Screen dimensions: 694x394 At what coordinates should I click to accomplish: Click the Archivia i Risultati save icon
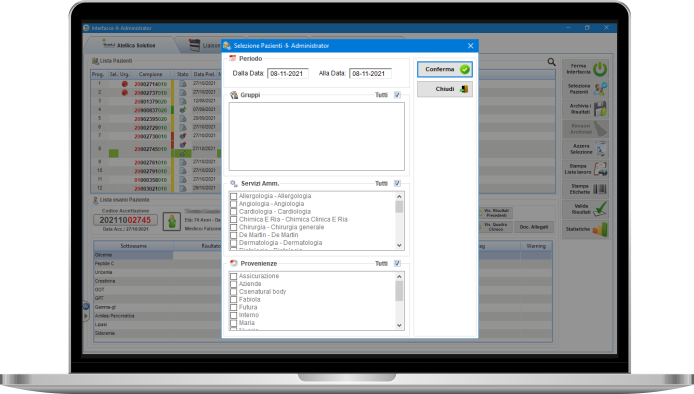(600, 109)
